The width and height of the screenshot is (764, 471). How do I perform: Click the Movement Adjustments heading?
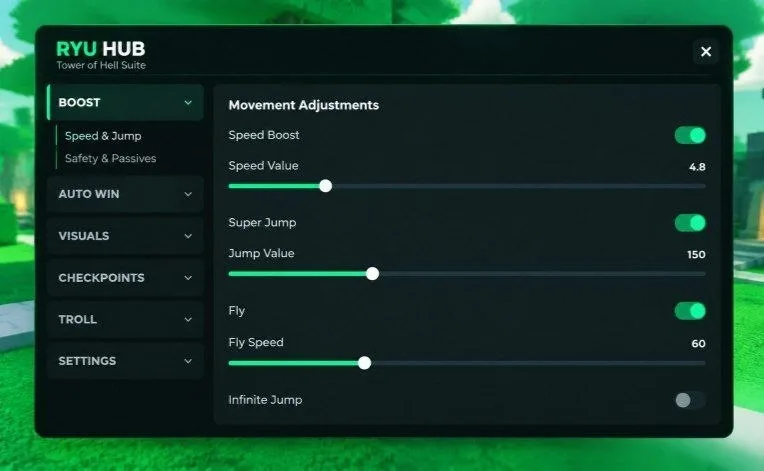(304, 105)
